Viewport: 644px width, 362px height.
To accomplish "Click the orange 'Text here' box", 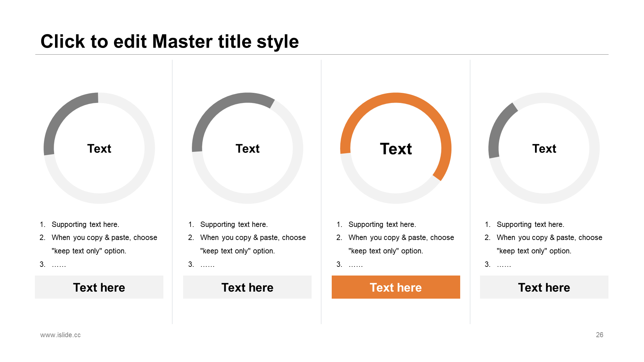I will pyautogui.click(x=396, y=287).
